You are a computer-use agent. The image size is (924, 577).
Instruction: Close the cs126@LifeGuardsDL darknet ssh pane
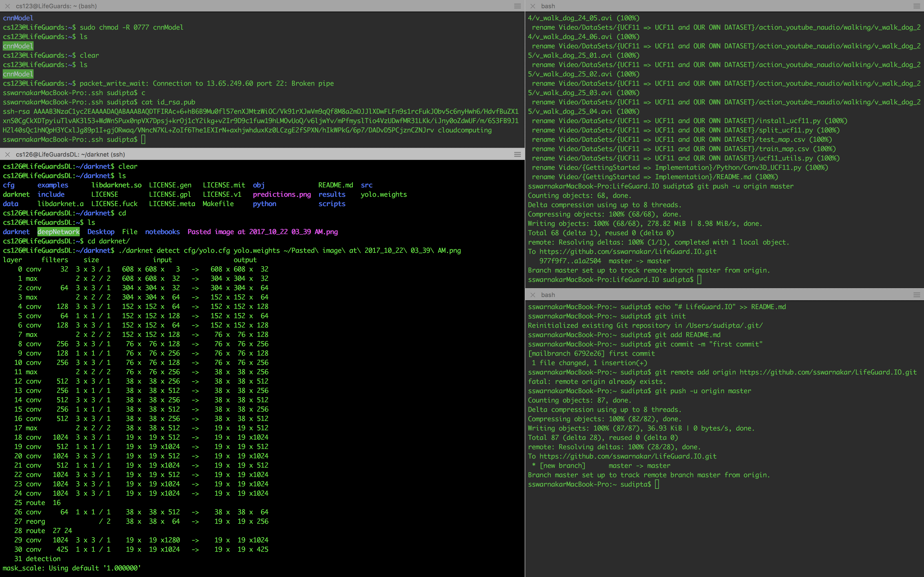coord(7,154)
